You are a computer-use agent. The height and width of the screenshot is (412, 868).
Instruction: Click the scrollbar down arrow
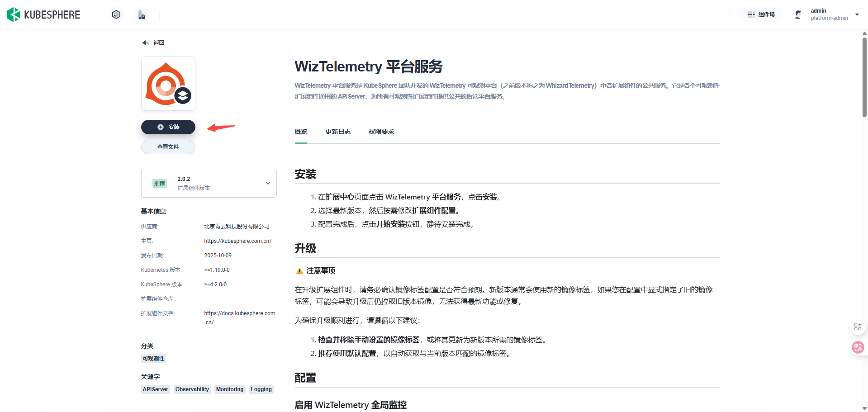864,408
